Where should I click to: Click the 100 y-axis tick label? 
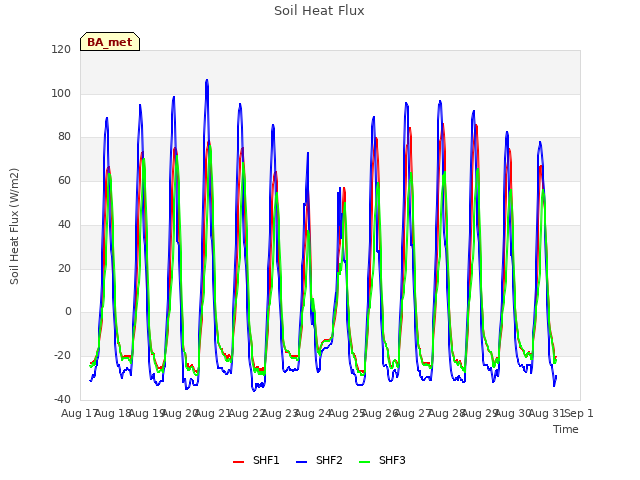click(61, 93)
